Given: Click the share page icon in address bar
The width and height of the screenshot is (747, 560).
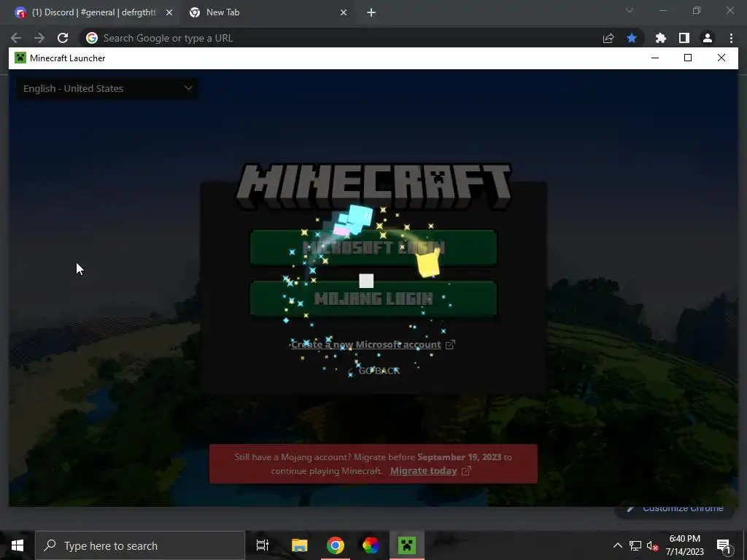Looking at the screenshot, I should click(x=608, y=39).
